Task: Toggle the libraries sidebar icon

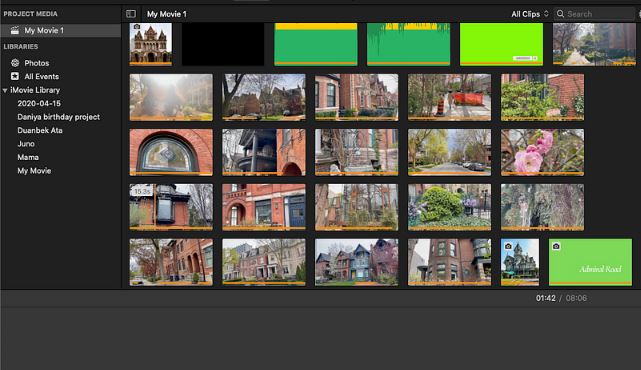Action: (x=131, y=14)
